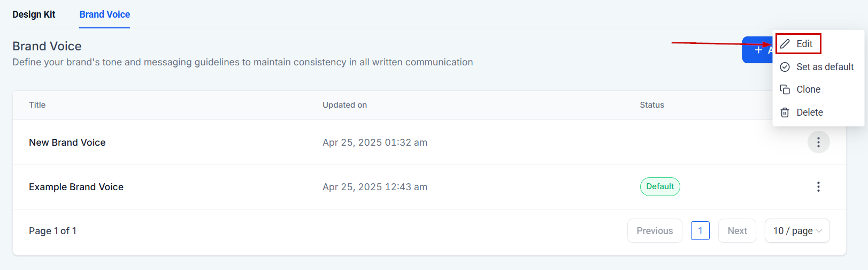Go to page 1 in pagination
This screenshot has width=868, height=270.
pos(700,231)
